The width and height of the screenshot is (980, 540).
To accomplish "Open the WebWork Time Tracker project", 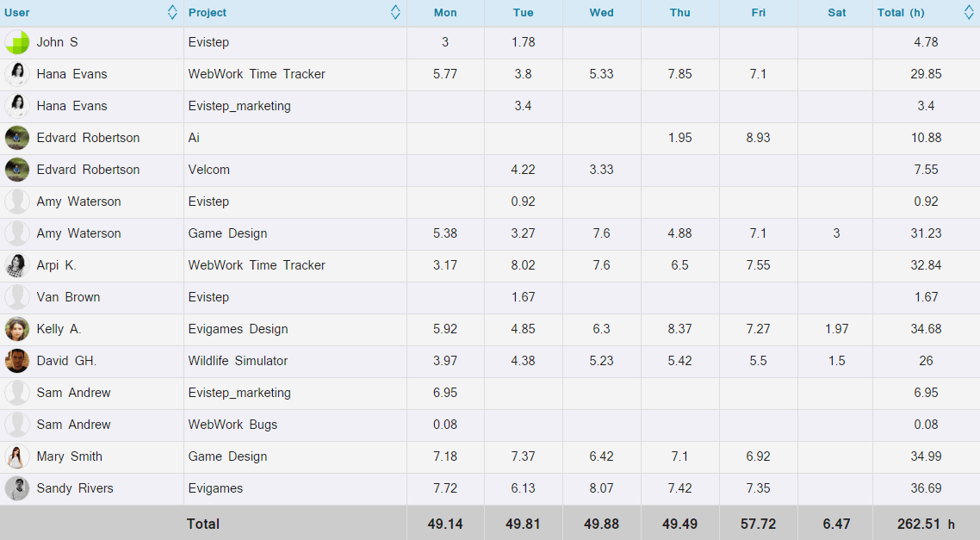I will [x=255, y=74].
